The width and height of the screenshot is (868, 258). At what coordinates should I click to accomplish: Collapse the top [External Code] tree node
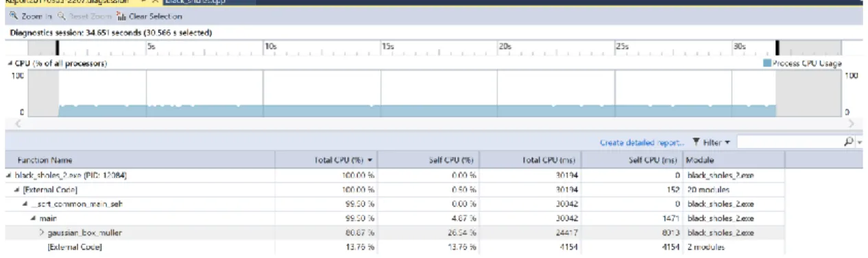point(16,190)
